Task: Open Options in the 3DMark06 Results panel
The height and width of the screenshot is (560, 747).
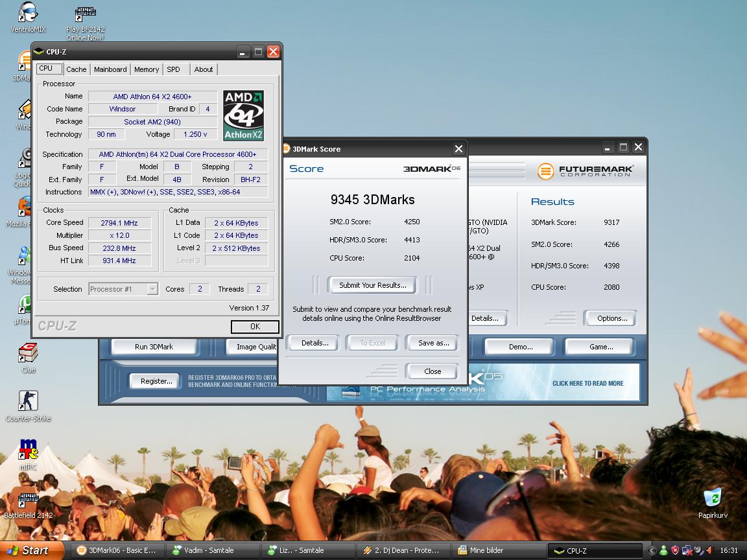Action: tap(612, 318)
